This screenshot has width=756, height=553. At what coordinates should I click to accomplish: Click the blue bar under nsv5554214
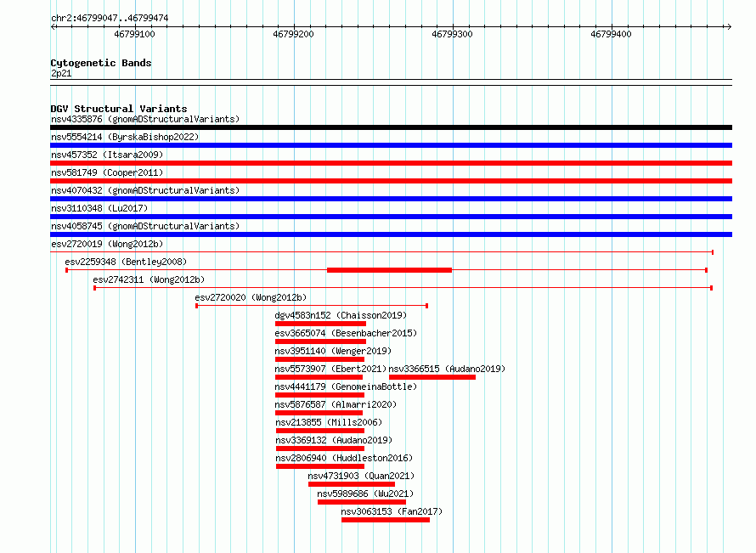391,145
